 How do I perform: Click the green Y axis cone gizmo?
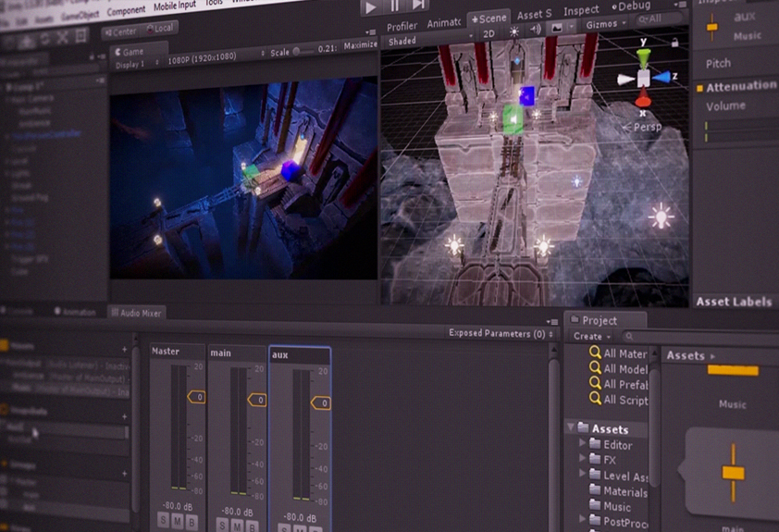click(x=643, y=58)
